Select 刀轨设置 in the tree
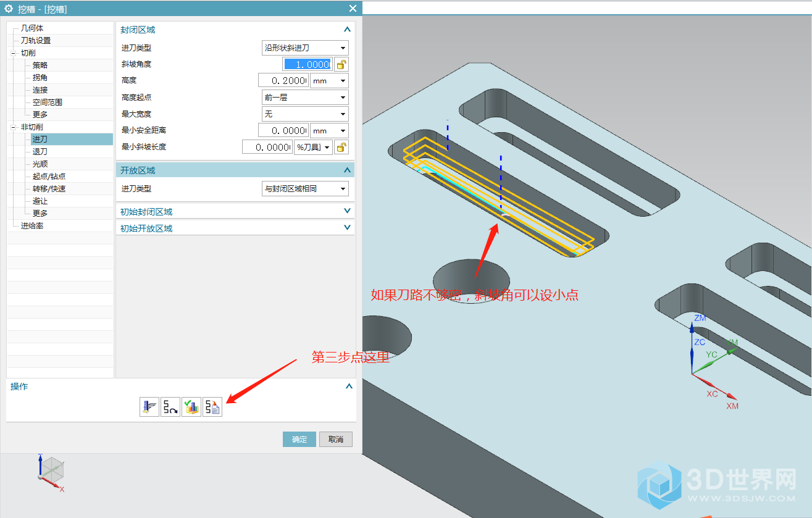 tap(36, 41)
